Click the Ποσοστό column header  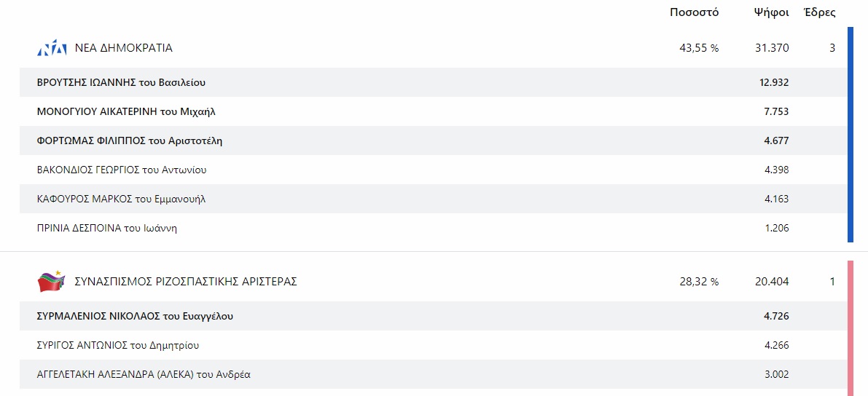coord(694,12)
